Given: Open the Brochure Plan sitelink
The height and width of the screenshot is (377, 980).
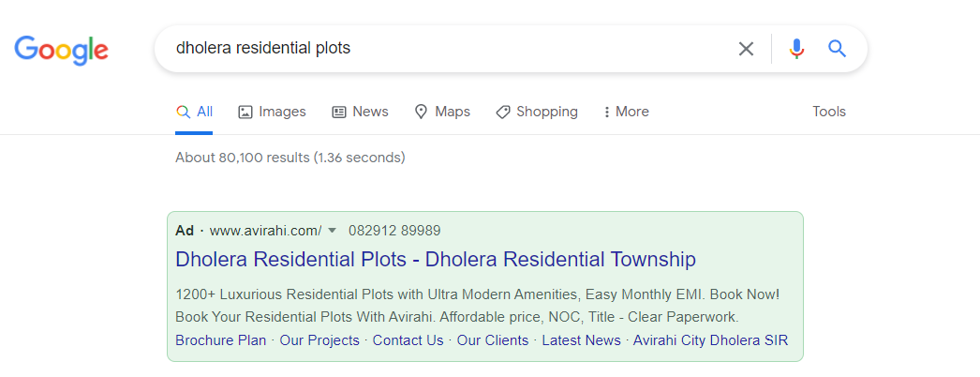Looking at the screenshot, I should (x=220, y=340).
